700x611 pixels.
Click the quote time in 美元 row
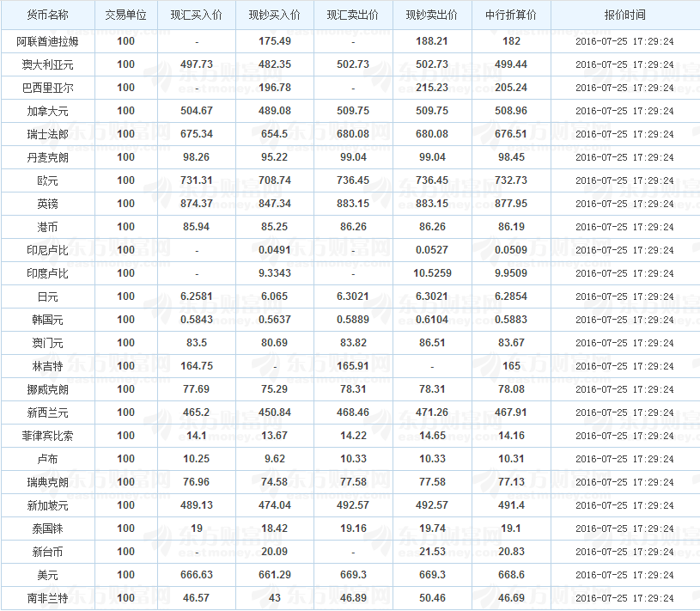(625, 575)
